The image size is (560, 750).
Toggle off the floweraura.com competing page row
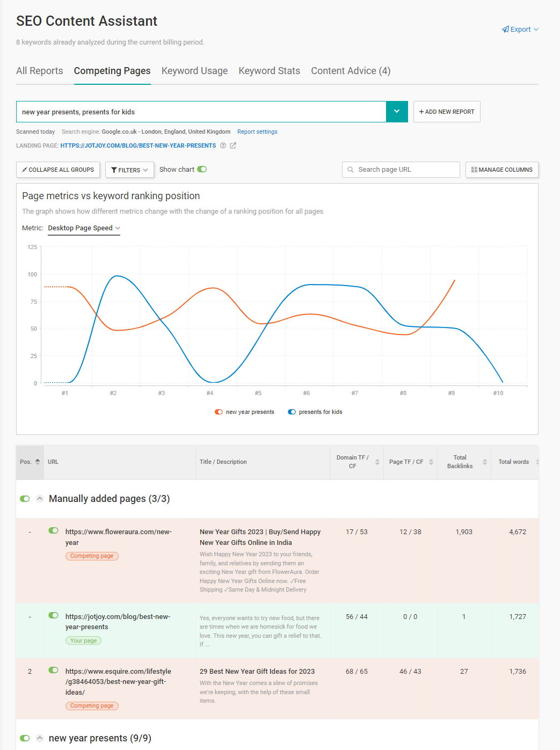coord(53,530)
